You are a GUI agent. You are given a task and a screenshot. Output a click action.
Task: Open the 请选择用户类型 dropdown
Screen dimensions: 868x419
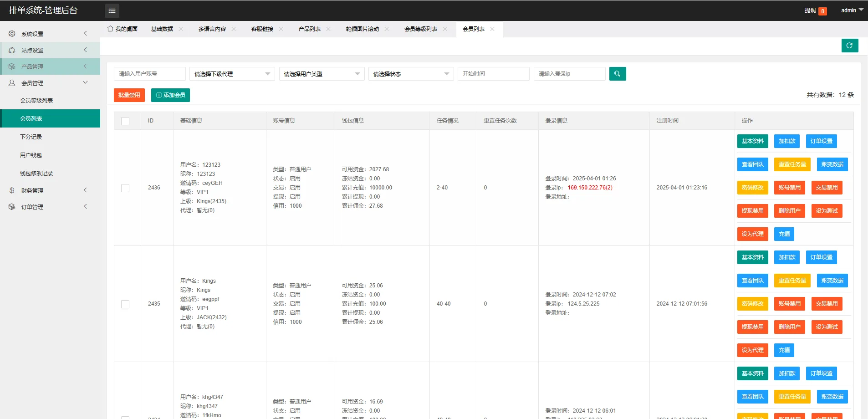321,73
